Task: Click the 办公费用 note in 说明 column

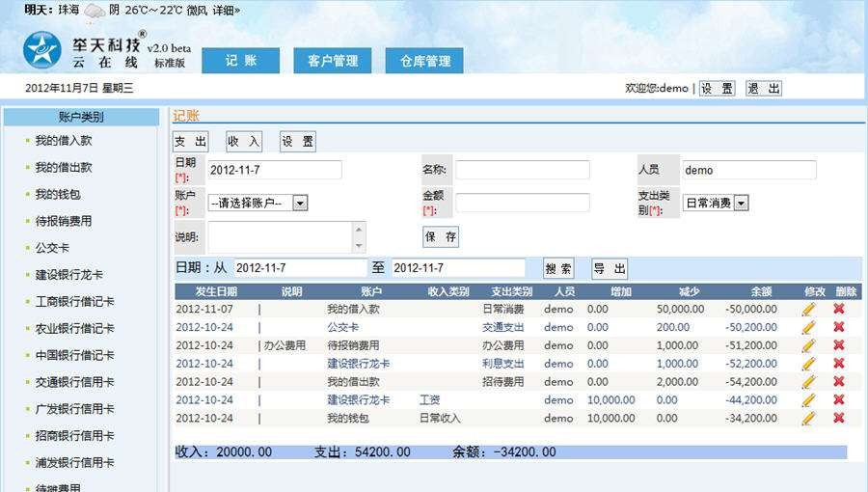Action: (285, 345)
